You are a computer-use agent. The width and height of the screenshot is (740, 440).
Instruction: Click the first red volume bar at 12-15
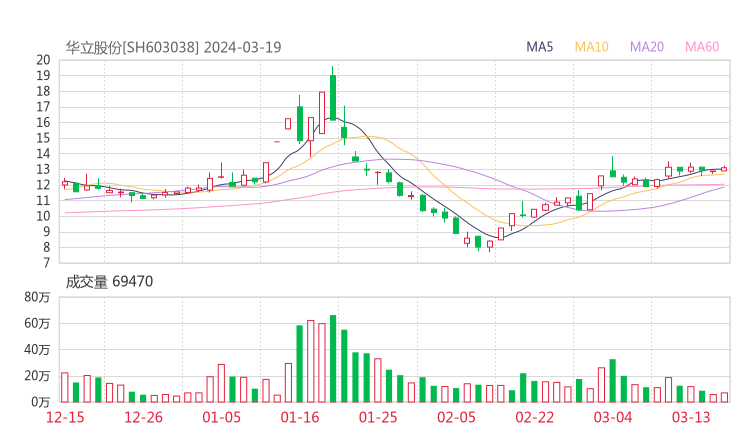click(x=65, y=388)
